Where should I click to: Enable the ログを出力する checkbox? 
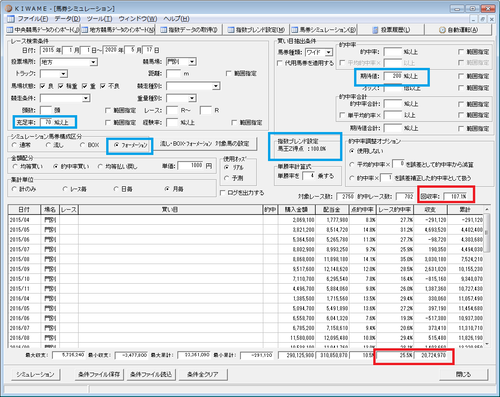[x=223, y=193]
